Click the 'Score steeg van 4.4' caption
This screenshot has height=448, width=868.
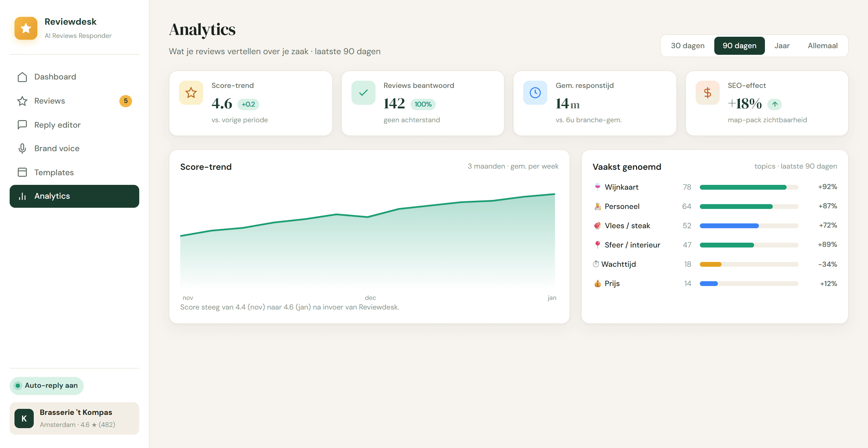pos(289,307)
